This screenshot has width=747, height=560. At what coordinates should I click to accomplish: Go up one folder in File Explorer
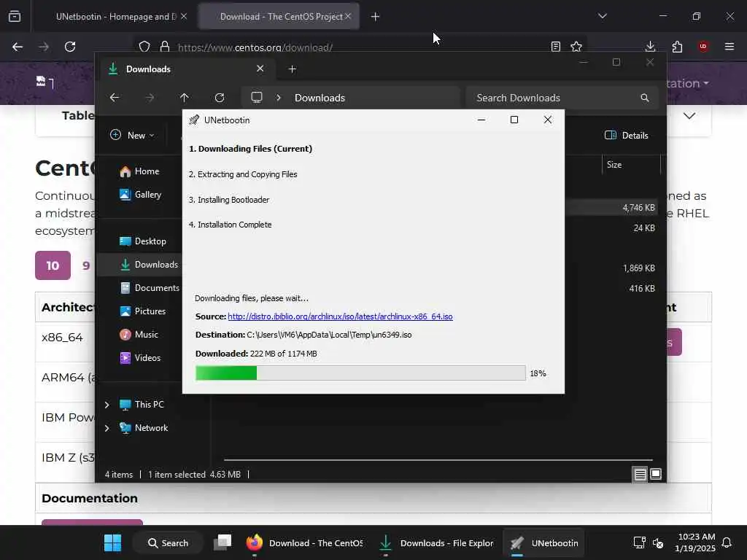[185, 98]
